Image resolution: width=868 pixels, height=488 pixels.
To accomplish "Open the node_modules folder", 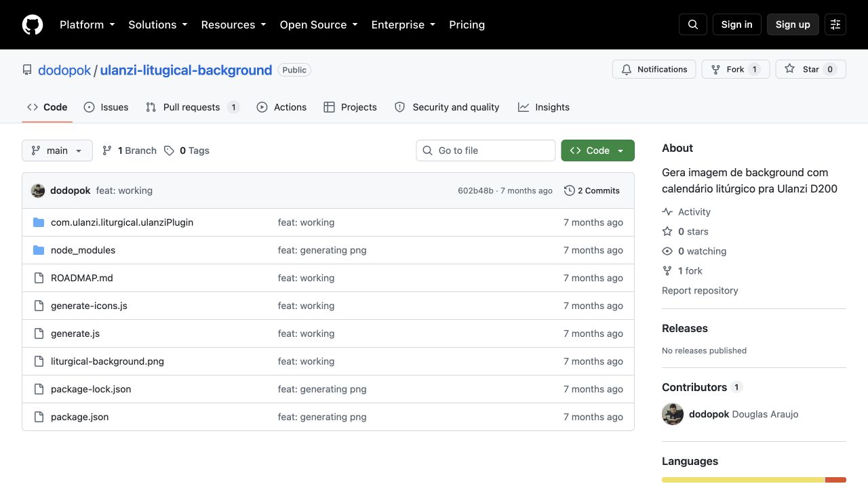I will click(83, 250).
